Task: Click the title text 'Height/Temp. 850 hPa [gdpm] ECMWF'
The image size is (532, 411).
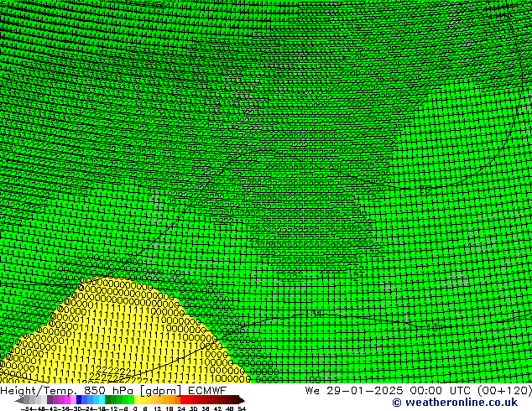Action: [113, 390]
